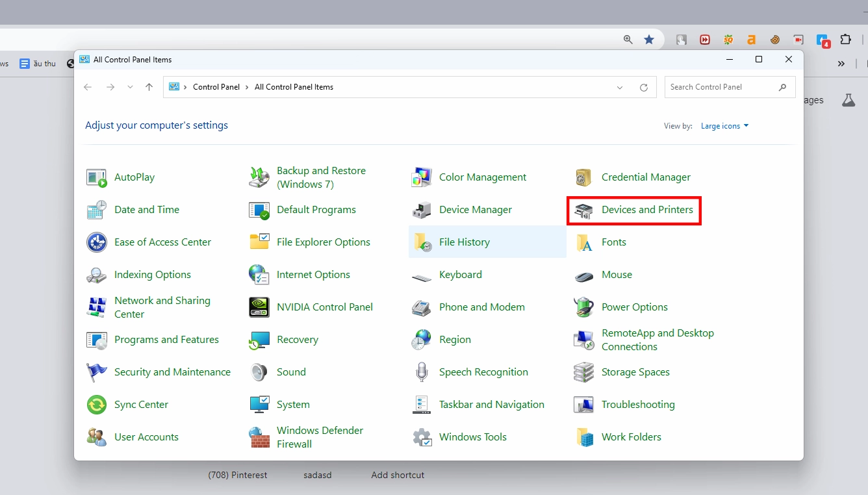Click the Sync Center icon
The width and height of the screenshot is (868, 495).
pos(97,405)
